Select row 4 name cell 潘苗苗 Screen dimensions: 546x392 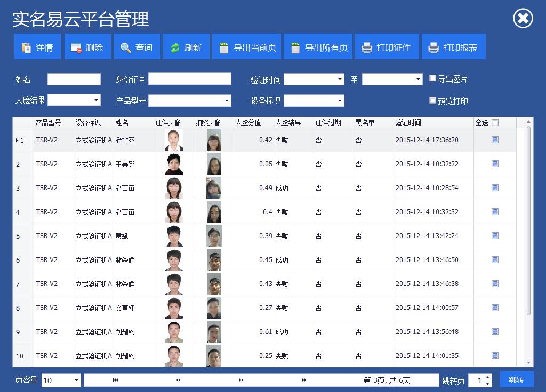(x=134, y=212)
